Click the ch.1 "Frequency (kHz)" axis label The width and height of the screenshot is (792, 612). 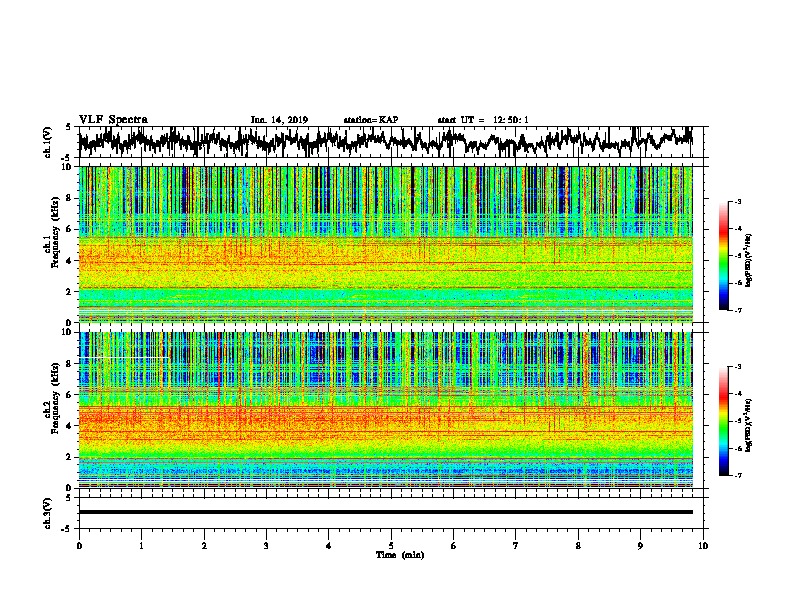[x=55, y=232]
